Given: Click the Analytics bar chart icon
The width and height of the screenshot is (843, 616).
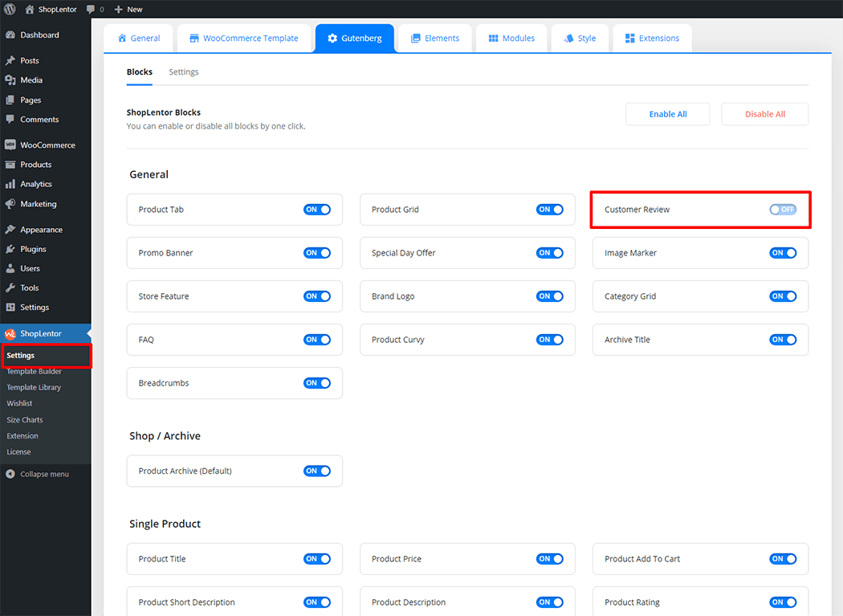Looking at the screenshot, I should (x=10, y=184).
